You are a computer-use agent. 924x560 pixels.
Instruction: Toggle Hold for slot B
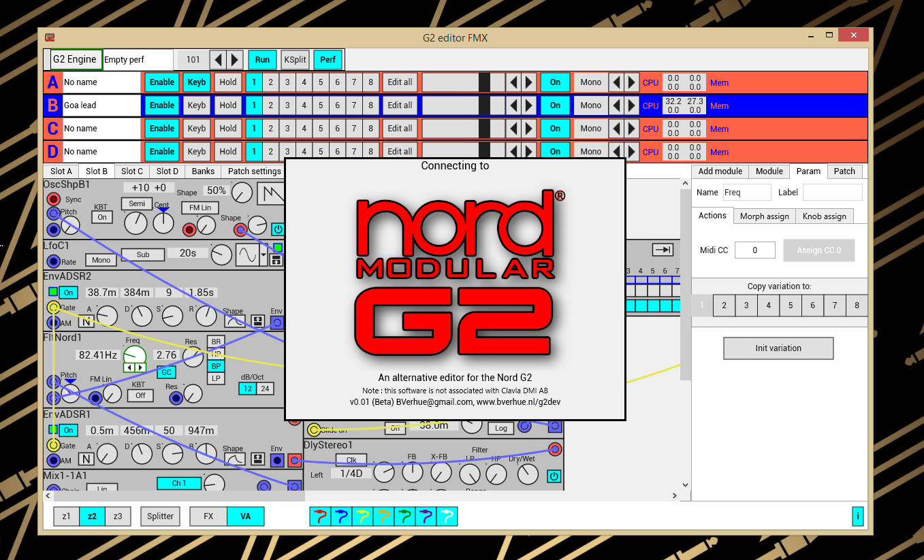pos(228,105)
